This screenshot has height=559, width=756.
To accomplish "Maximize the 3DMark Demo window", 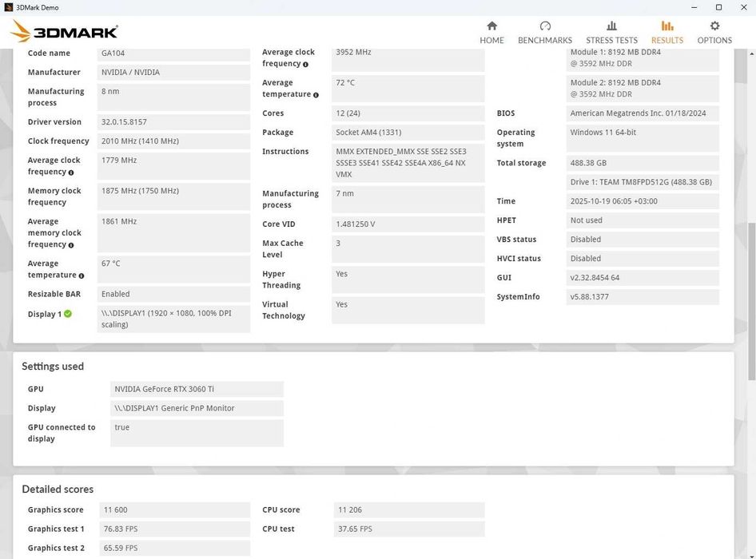I will tap(719, 7).
